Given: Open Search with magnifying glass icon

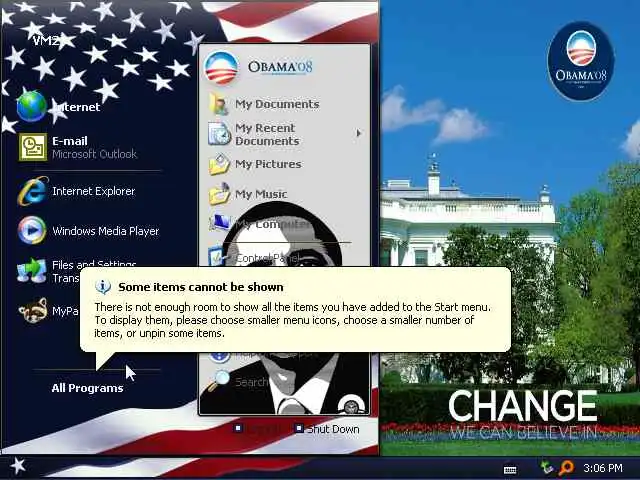Looking at the screenshot, I should [x=238, y=381].
